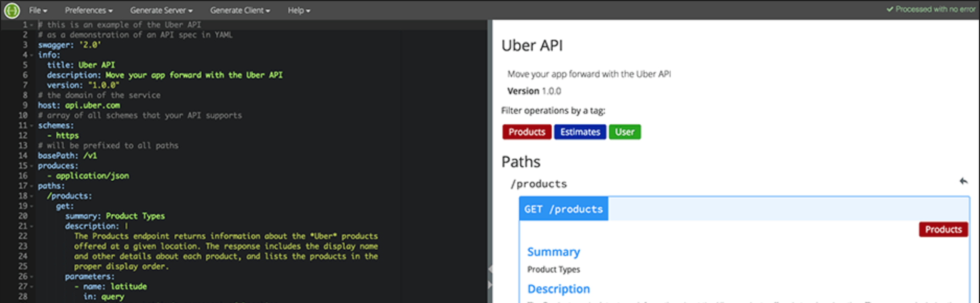Place cursor on 'version: "1.0.0"' line
The height and width of the screenshot is (303, 980).
click(83, 85)
